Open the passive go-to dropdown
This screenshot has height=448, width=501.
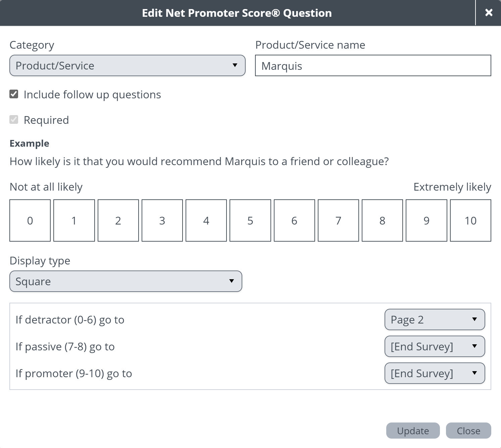pos(435,346)
